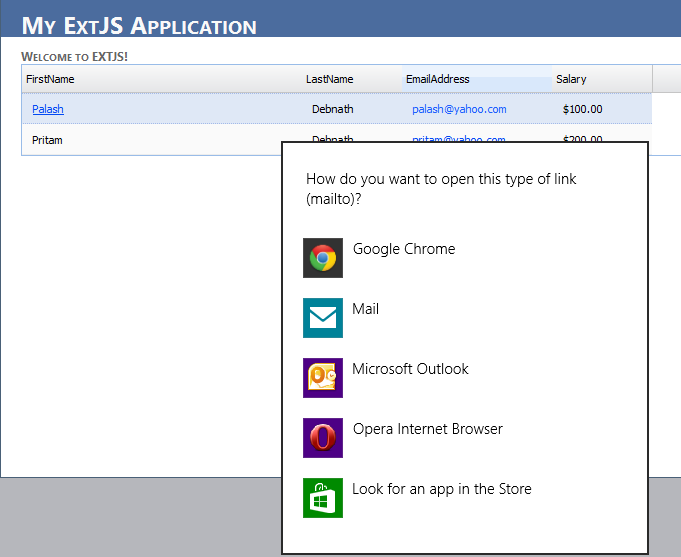Pick Microsoft Outlook from the list
This screenshot has width=681, height=557.
(x=410, y=369)
